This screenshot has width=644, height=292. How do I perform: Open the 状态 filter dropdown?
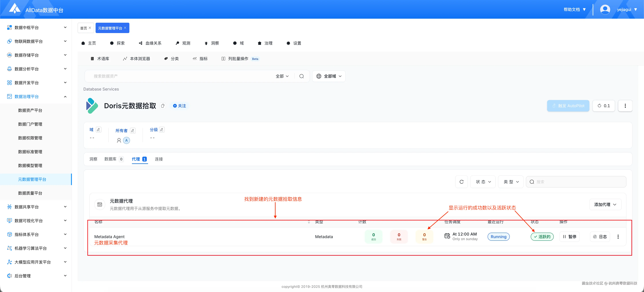click(483, 182)
